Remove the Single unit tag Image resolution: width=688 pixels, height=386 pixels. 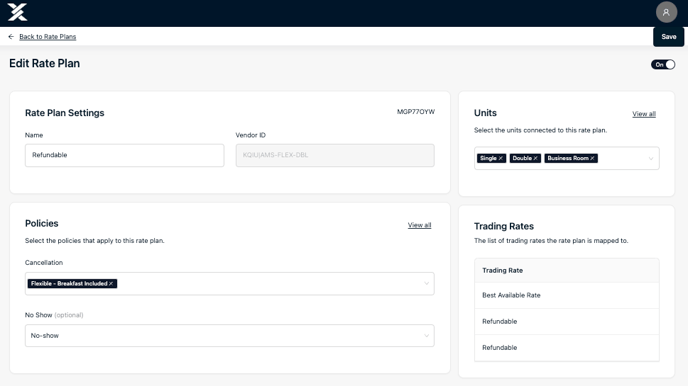501,158
